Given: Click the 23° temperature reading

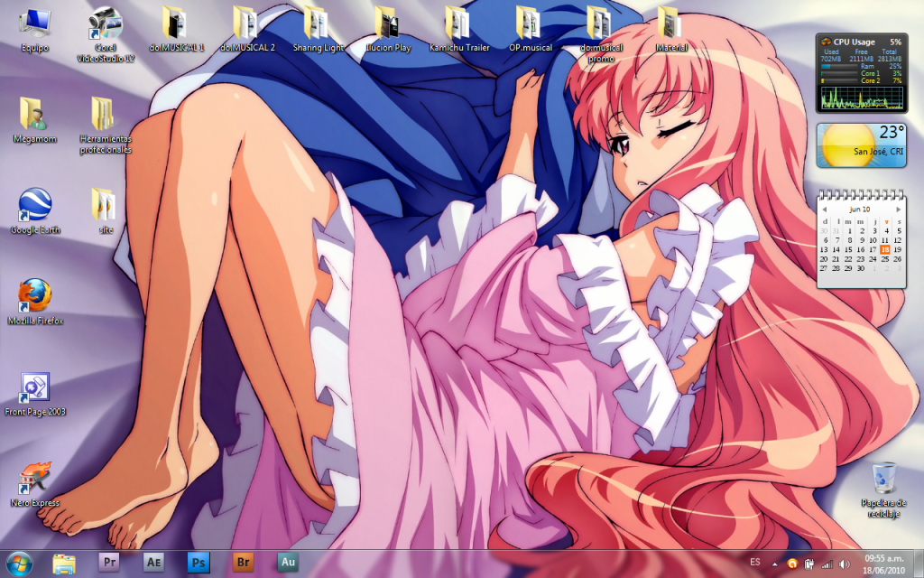Looking at the screenshot, I should (892, 132).
